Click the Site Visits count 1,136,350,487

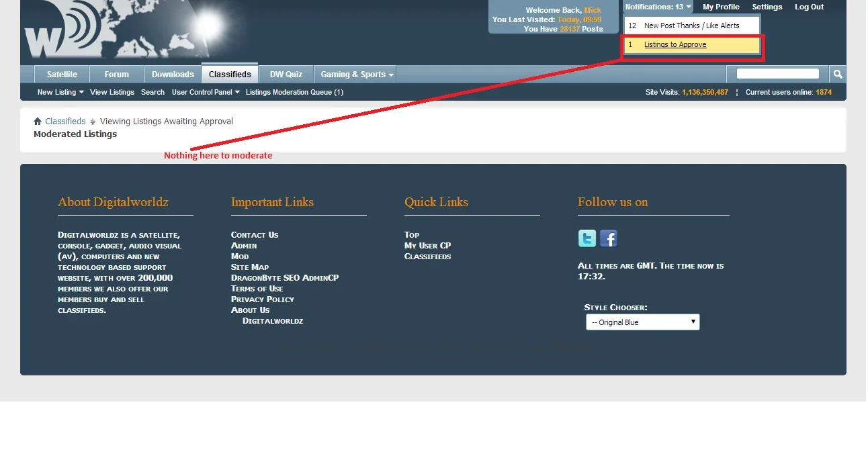705,92
